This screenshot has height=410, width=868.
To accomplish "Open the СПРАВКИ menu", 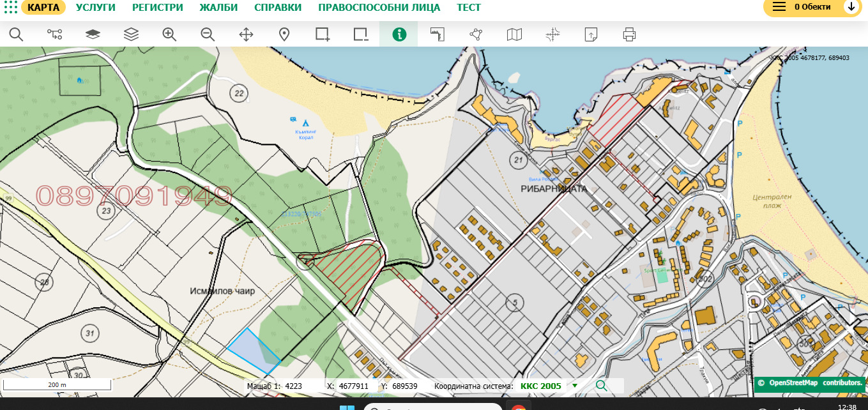I will (278, 8).
